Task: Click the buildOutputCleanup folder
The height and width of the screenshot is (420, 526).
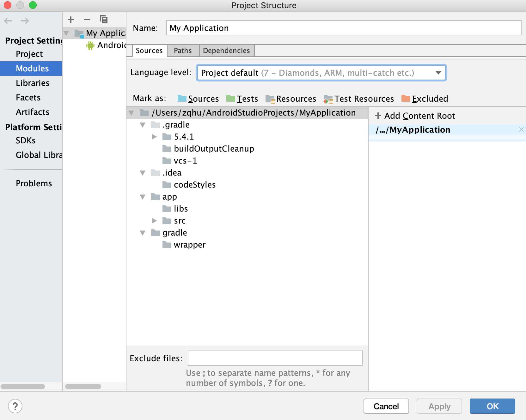Action: (x=208, y=149)
